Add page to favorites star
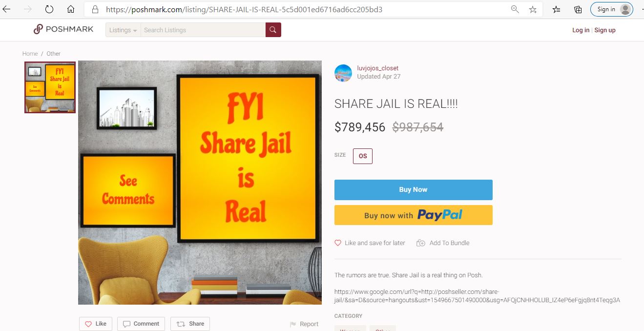 coord(533,9)
